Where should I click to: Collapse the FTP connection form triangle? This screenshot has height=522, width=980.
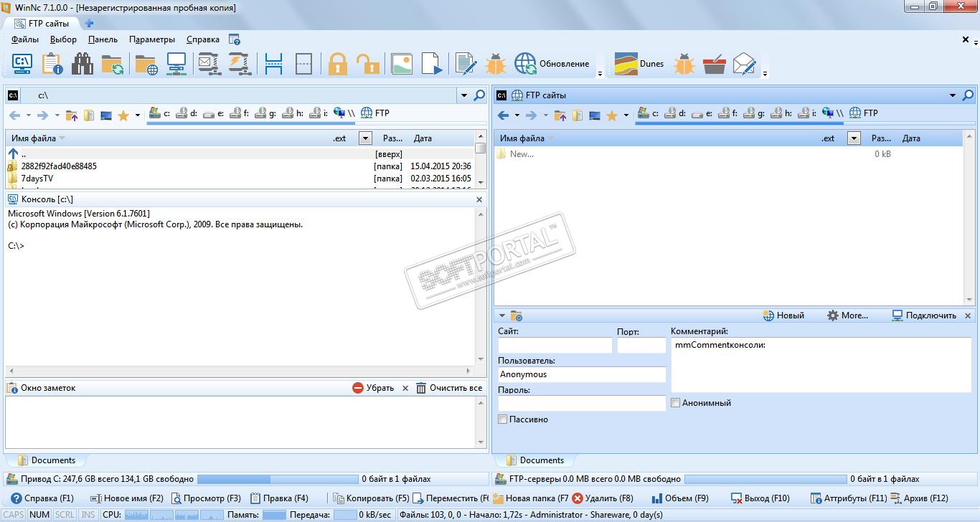(x=502, y=315)
